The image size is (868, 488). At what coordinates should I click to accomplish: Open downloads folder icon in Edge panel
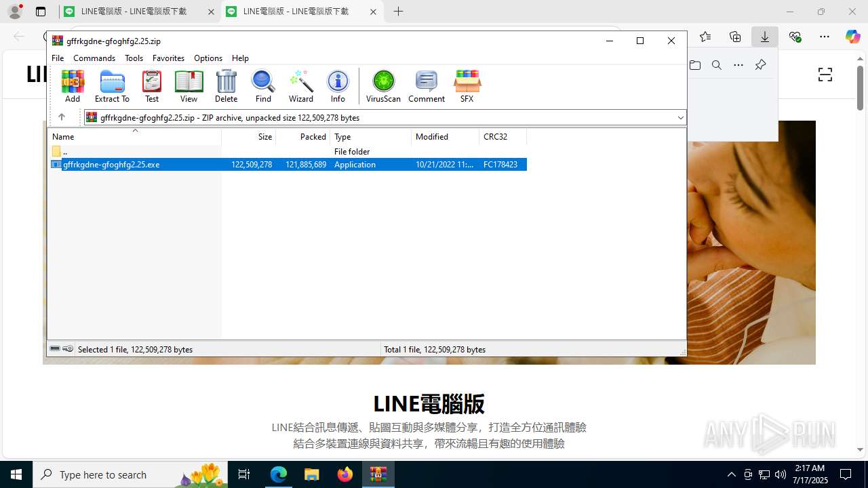[x=695, y=65]
